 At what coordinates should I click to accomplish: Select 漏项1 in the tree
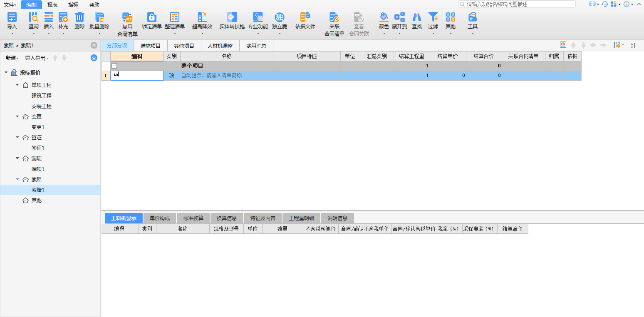coord(38,169)
